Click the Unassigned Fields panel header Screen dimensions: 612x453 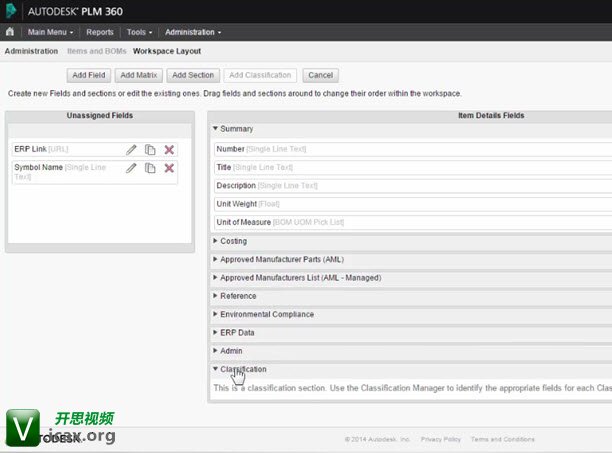click(x=100, y=115)
